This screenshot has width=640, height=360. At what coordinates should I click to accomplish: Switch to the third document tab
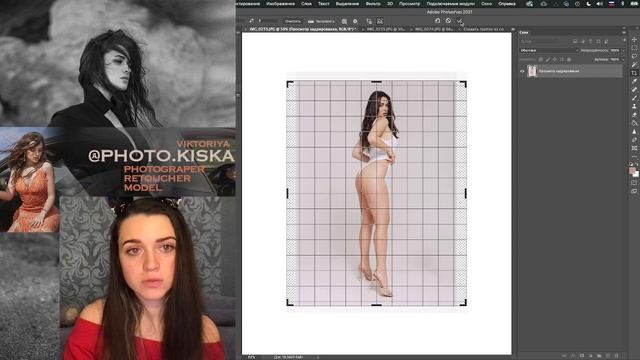(x=433, y=29)
